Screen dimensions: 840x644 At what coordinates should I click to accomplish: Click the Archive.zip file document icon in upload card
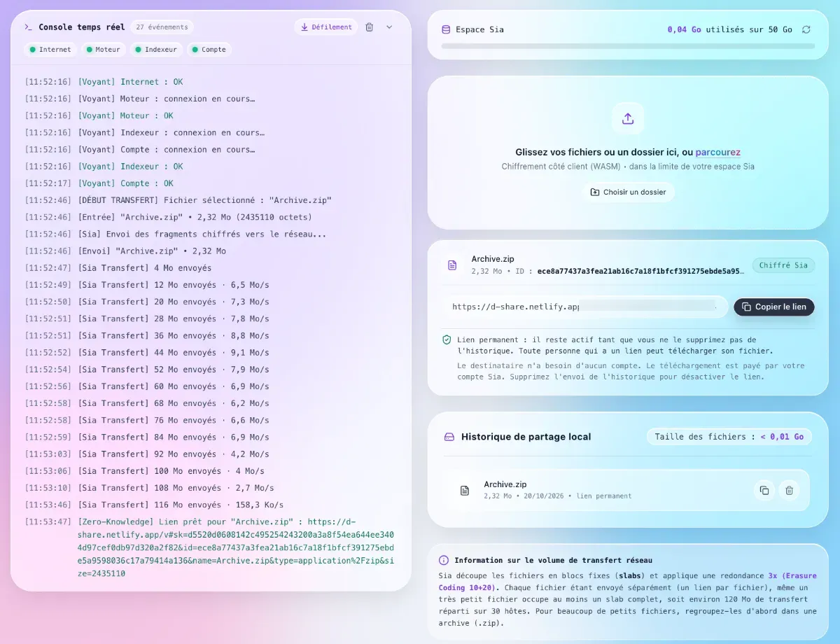pos(452,265)
